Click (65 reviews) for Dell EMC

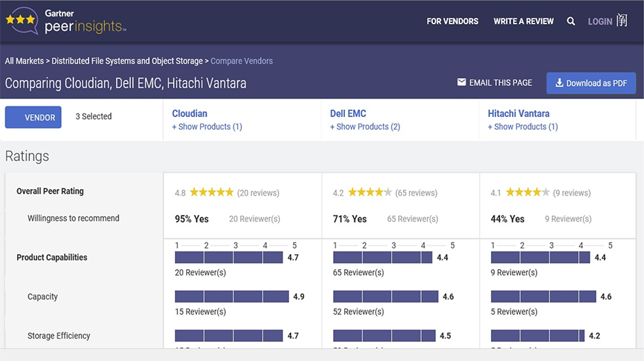point(417,193)
